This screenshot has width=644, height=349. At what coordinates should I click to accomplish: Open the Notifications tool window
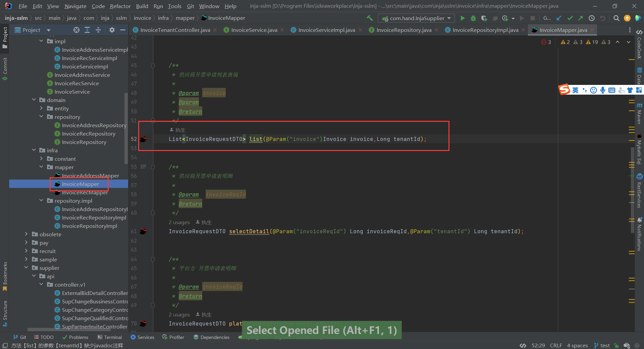pos(639,234)
